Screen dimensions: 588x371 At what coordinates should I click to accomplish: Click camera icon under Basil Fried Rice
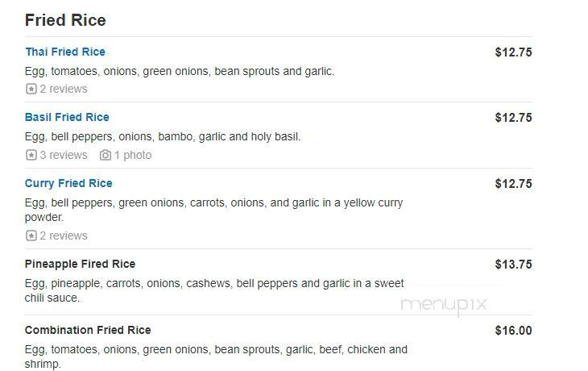point(106,155)
